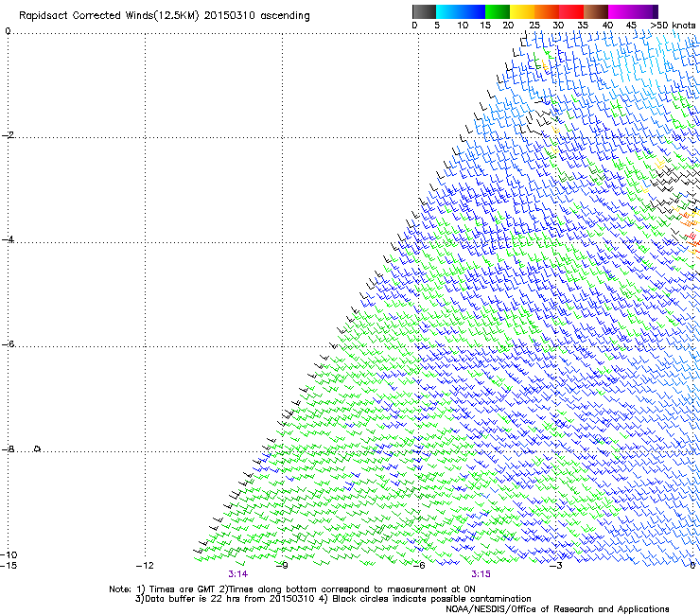Click the dark purple >50 knots swatch
The image size is (700, 615).
click(655, 11)
